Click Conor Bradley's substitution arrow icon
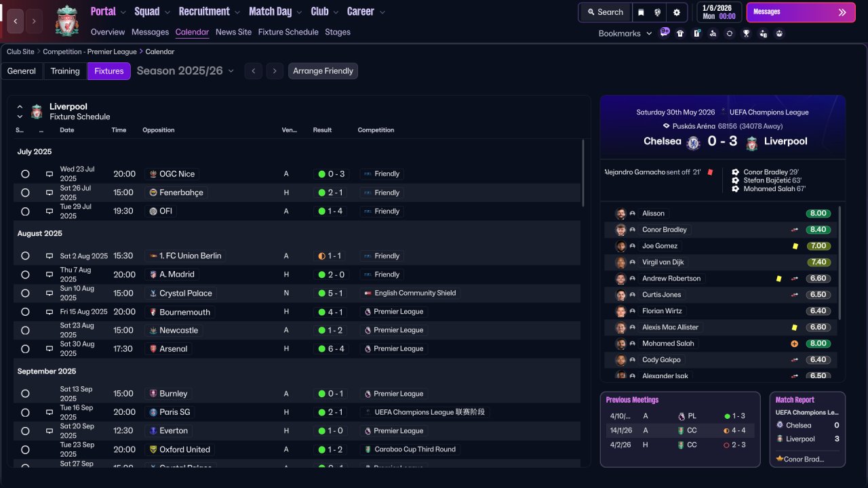868x488 pixels. 794,230
